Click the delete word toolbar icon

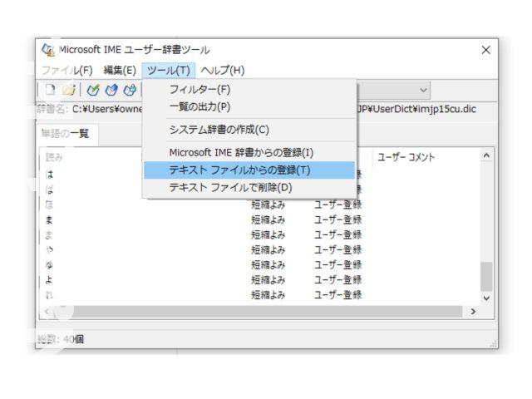click(x=129, y=90)
